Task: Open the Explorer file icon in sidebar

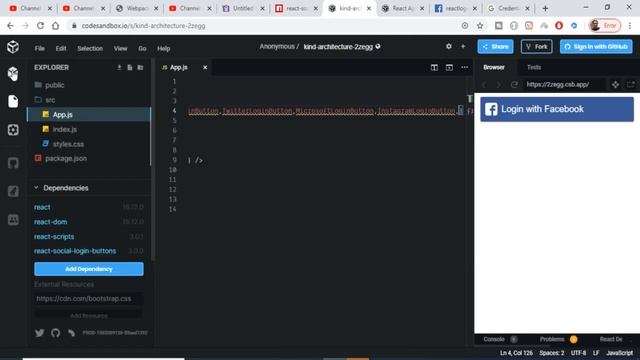Action: tap(13, 101)
